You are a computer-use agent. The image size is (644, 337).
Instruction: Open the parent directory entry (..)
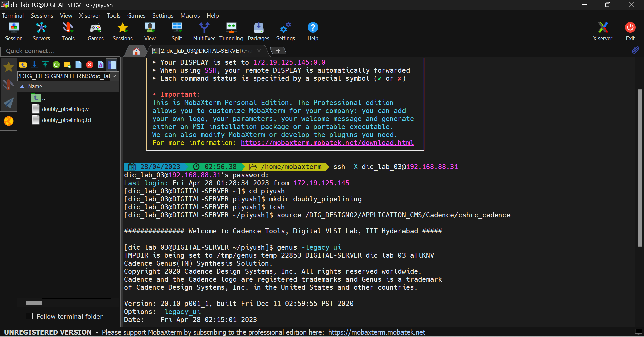[x=36, y=97]
